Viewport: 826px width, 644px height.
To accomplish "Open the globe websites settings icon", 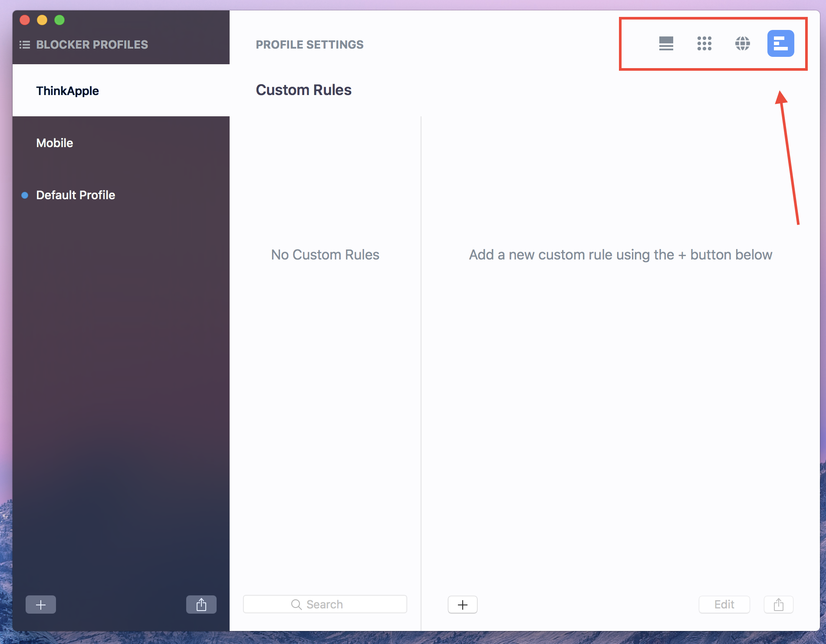I will coord(742,43).
